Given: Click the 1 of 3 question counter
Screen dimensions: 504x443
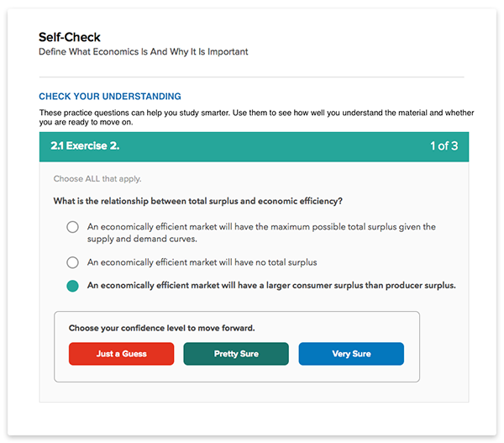Looking at the screenshot, I should 443,146.
